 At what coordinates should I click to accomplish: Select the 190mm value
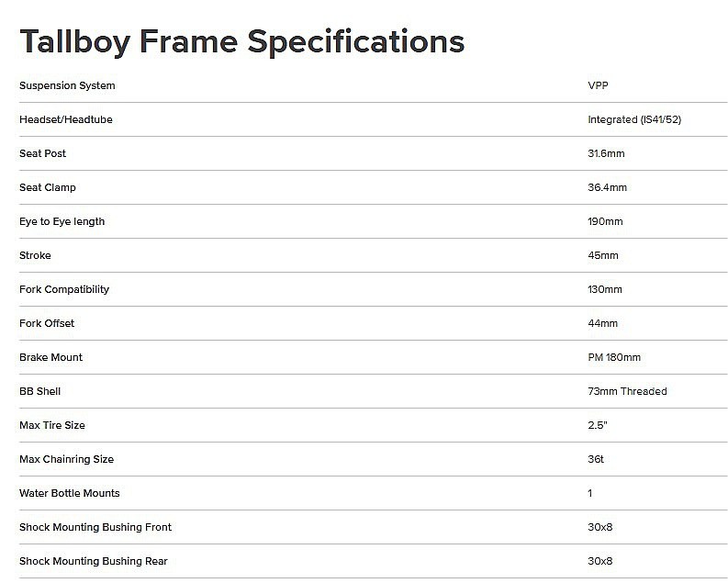pos(605,221)
